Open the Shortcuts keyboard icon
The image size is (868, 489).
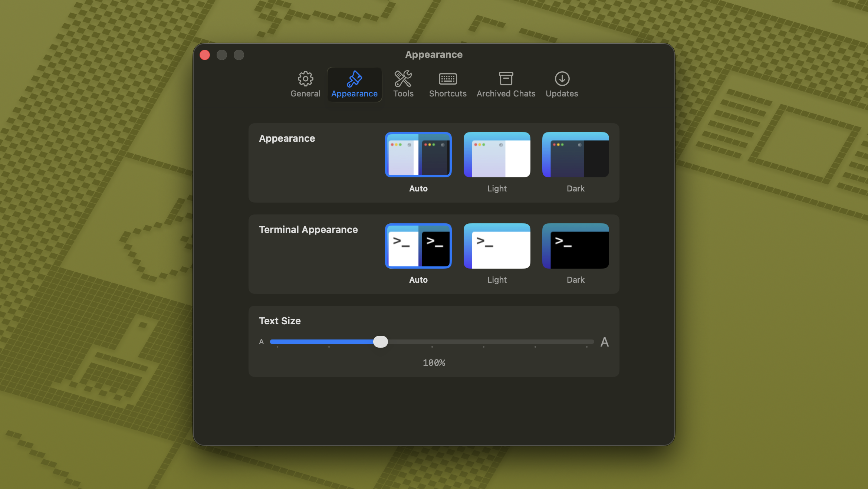coord(447,79)
